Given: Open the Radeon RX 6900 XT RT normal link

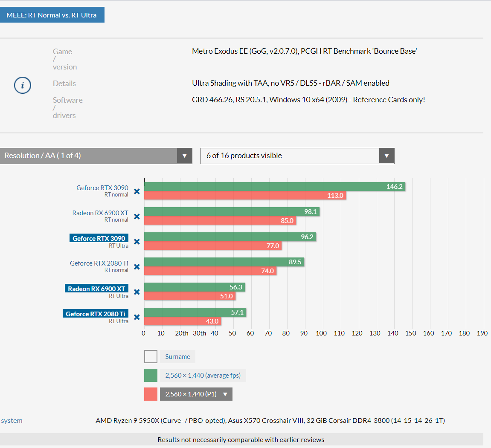Looking at the screenshot, I should (100, 213).
